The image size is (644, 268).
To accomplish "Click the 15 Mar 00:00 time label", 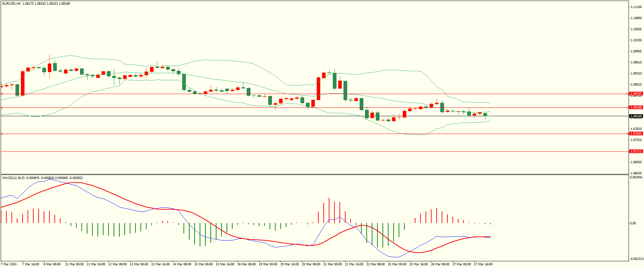I will pos(203,264).
